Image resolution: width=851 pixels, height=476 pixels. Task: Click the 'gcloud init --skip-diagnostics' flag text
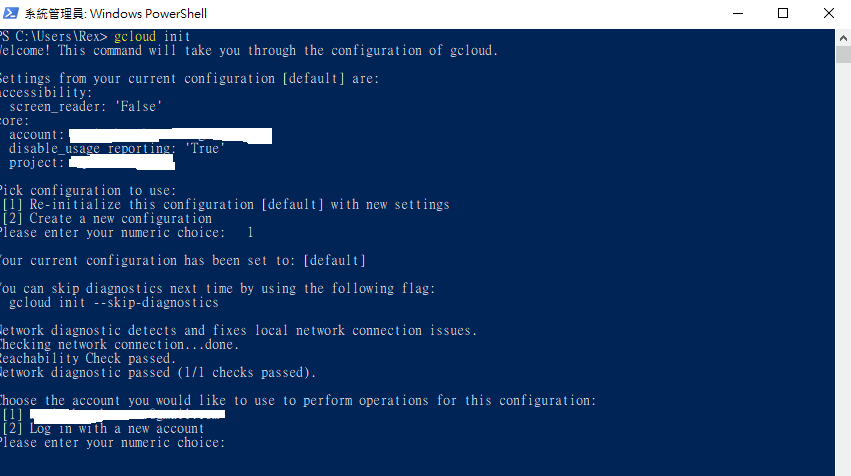point(114,303)
